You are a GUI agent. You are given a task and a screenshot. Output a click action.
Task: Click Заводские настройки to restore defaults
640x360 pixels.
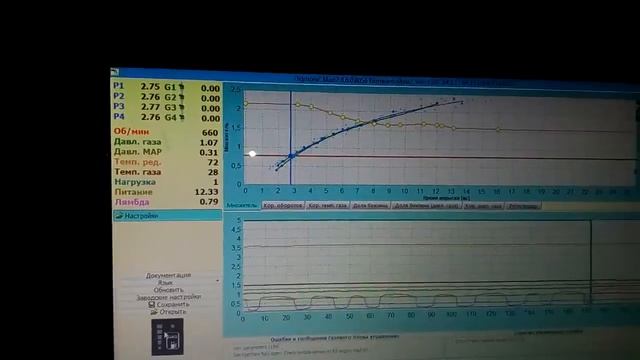[168, 297]
